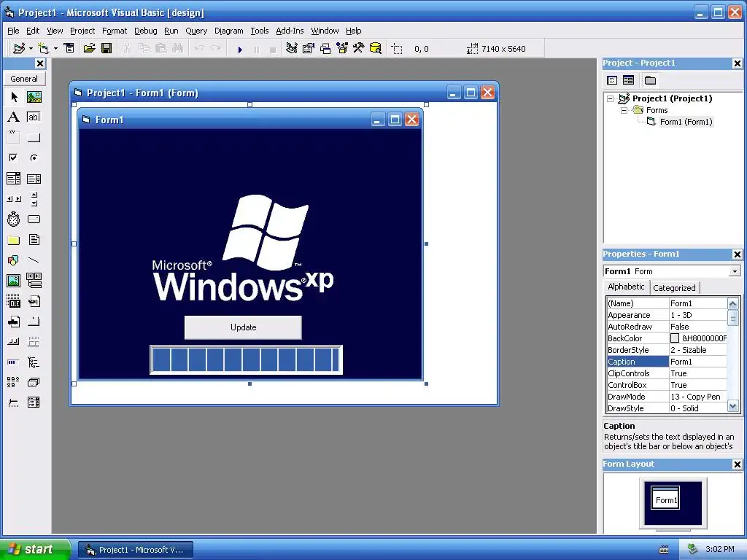This screenshot has width=747, height=560.
Task: Start the program with Run arrow
Action: (240, 49)
